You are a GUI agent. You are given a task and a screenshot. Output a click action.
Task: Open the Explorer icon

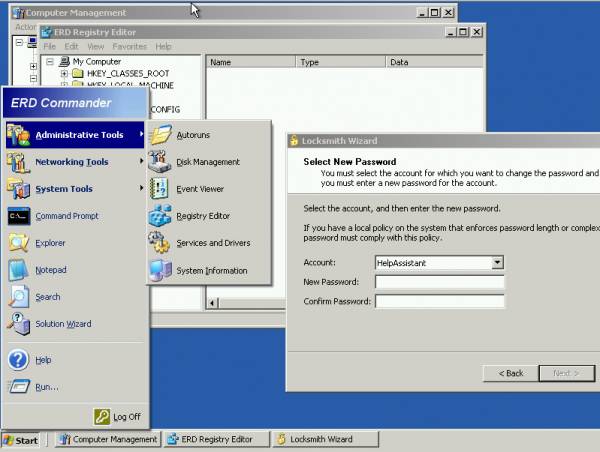[18, 243]
